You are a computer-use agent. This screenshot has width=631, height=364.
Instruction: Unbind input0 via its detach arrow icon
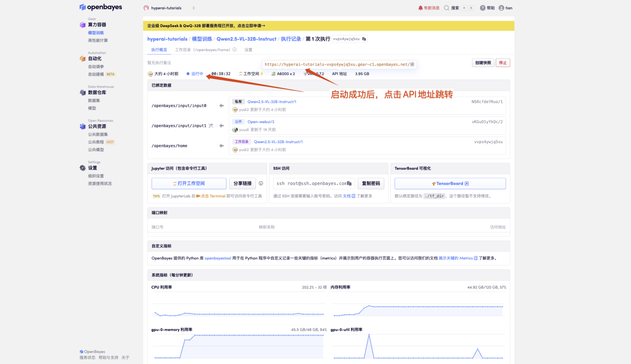(x=221, y=106)
